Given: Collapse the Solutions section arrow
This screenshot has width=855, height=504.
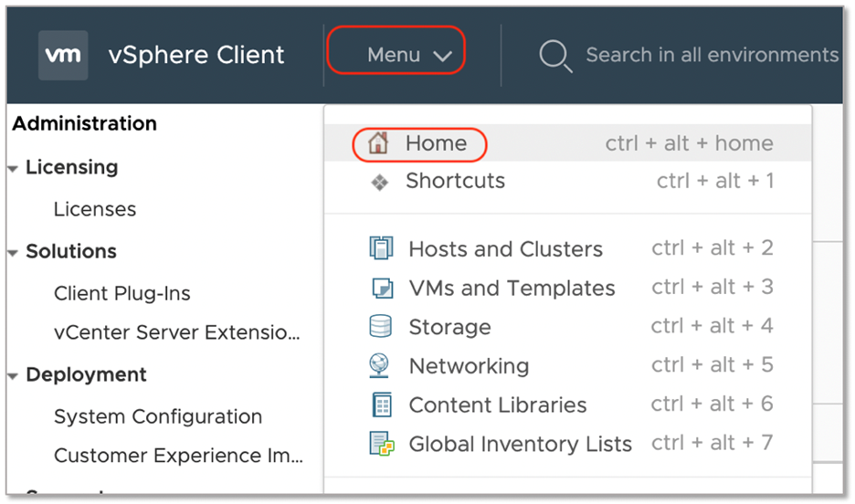Looking at the screenshot, I should (13, 253).
